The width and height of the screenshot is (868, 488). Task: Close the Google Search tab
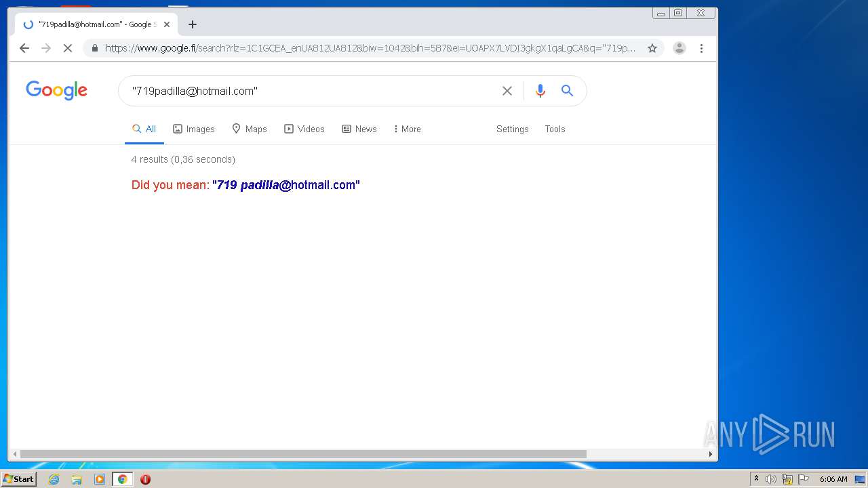(167, 24)
